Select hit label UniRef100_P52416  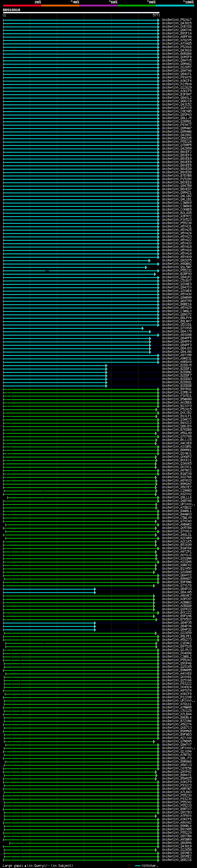[176, 47]
